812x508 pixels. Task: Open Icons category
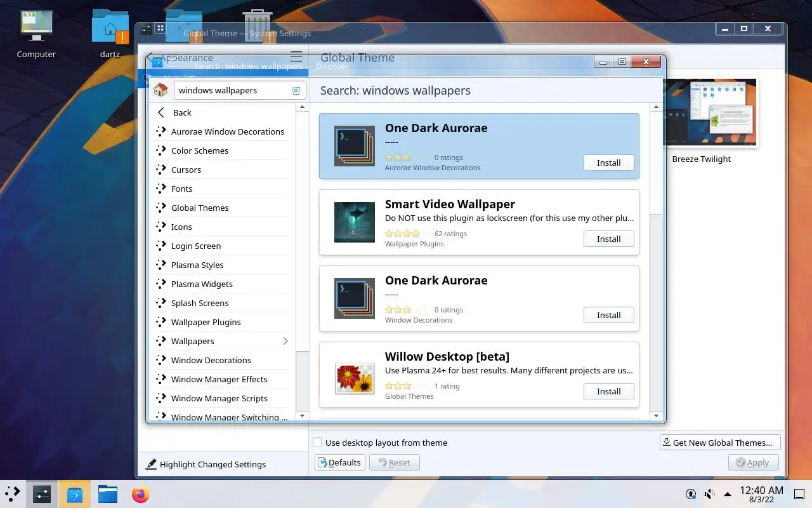tap(222, 227)
